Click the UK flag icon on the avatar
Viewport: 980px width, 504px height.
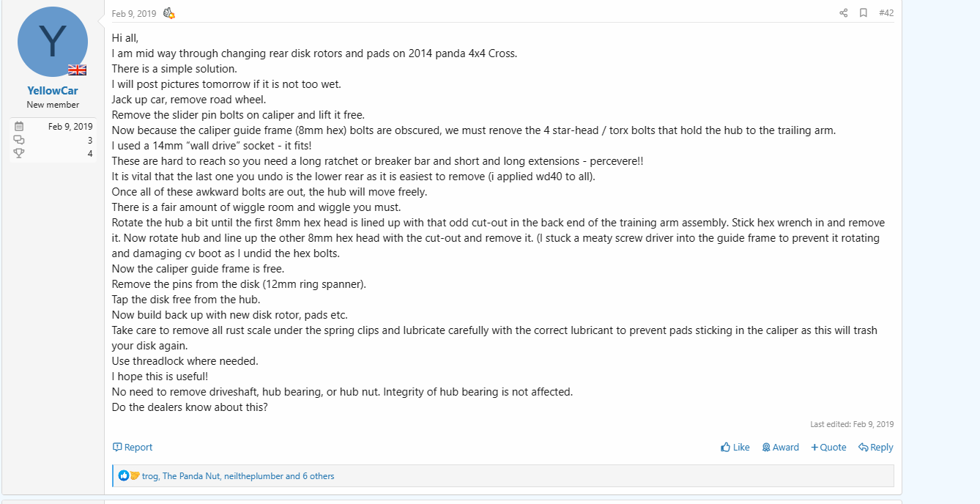[x=77, y=70]
